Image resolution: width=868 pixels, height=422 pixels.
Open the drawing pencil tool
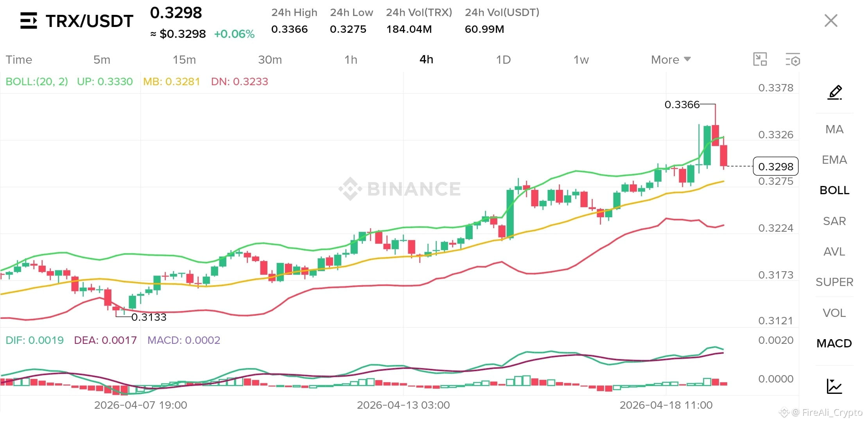(x=835, y=92)
